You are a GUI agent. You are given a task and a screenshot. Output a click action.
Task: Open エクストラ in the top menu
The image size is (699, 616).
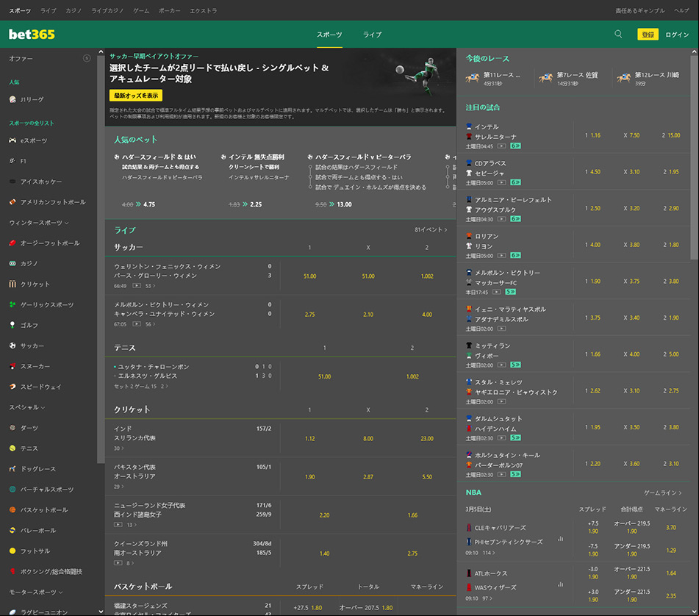[204, 11]
